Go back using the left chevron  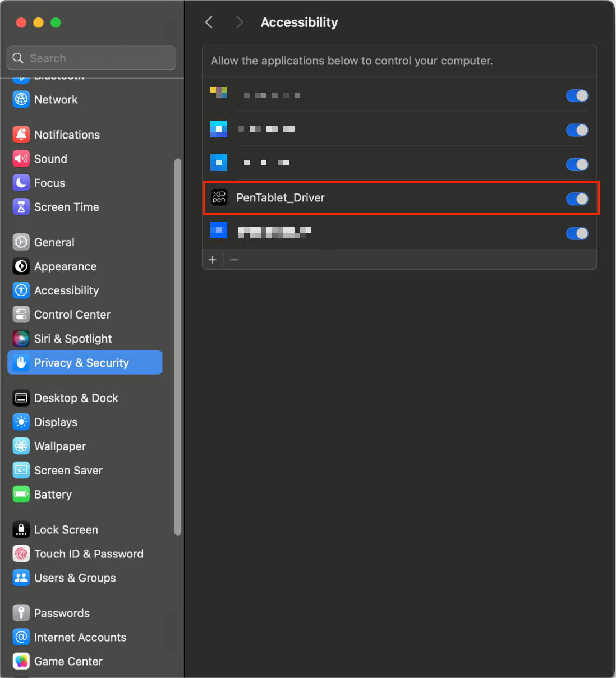pyautogui.click(x=209, y=22)
